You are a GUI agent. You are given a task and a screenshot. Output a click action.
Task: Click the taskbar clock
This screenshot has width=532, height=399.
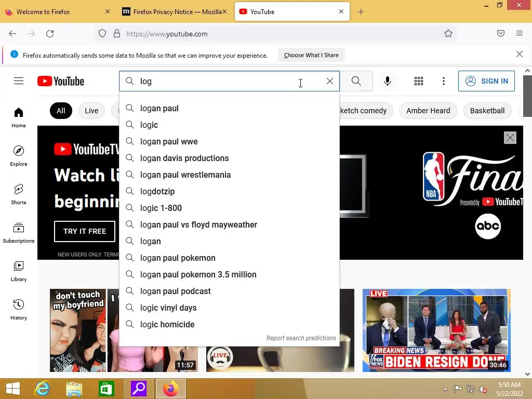509,389
